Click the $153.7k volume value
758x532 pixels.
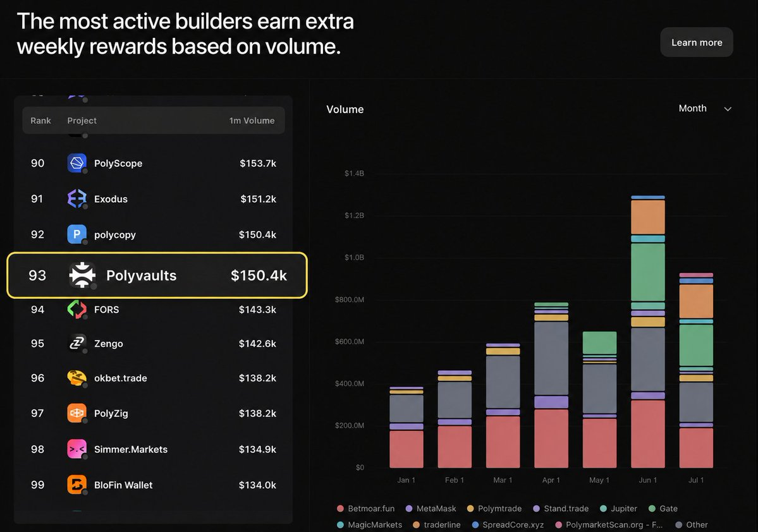pos(258,163)
